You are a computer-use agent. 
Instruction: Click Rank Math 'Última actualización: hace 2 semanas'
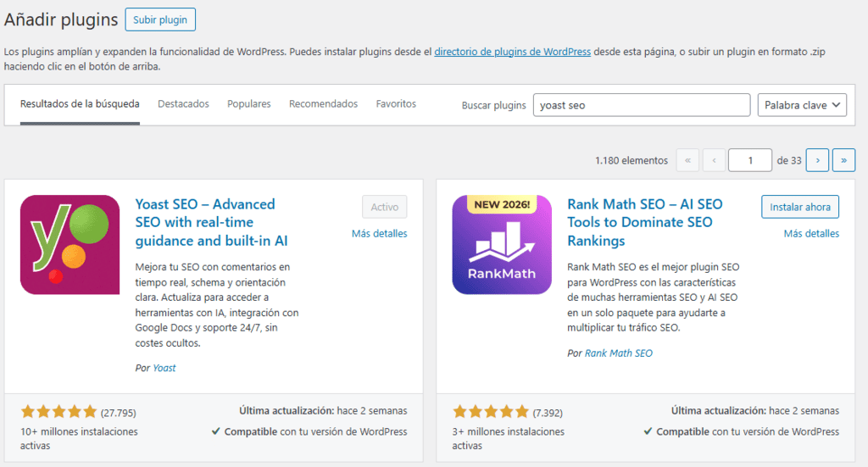click(755, 410)
